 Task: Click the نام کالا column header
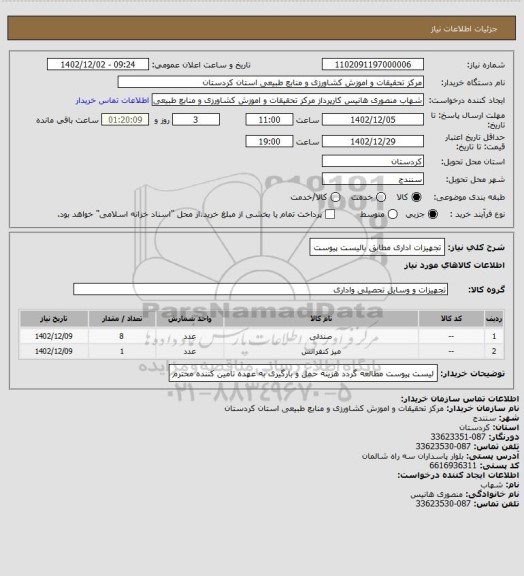(x=321, y=319)
